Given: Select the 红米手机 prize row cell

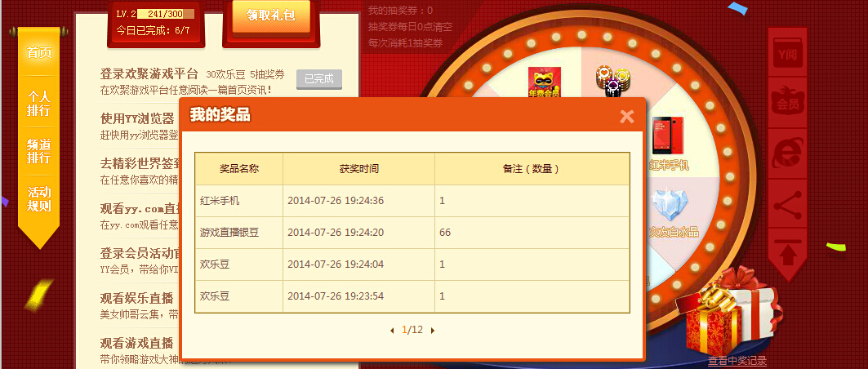Looking at the screenshot, I should pos(239,201).
